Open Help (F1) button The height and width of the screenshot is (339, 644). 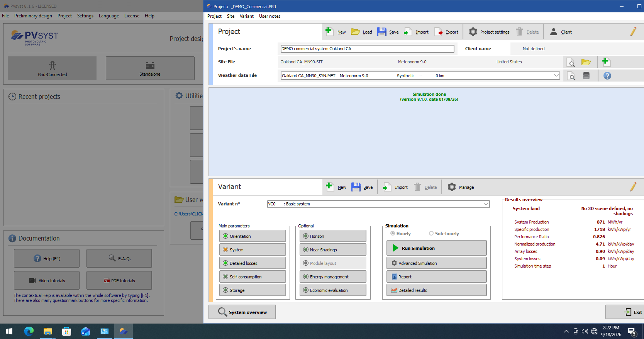click(x=47, y=258)
